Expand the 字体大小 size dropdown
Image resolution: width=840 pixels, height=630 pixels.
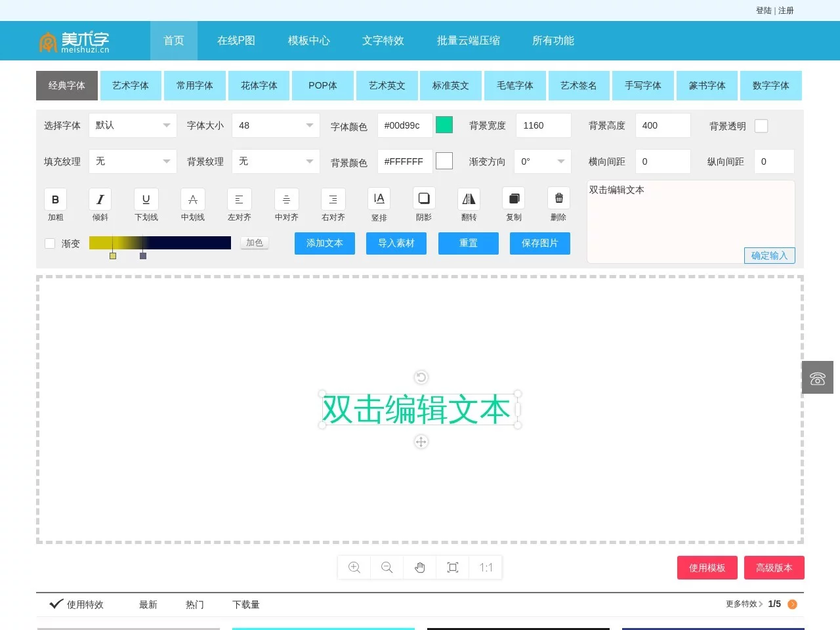tap(275, 125)
